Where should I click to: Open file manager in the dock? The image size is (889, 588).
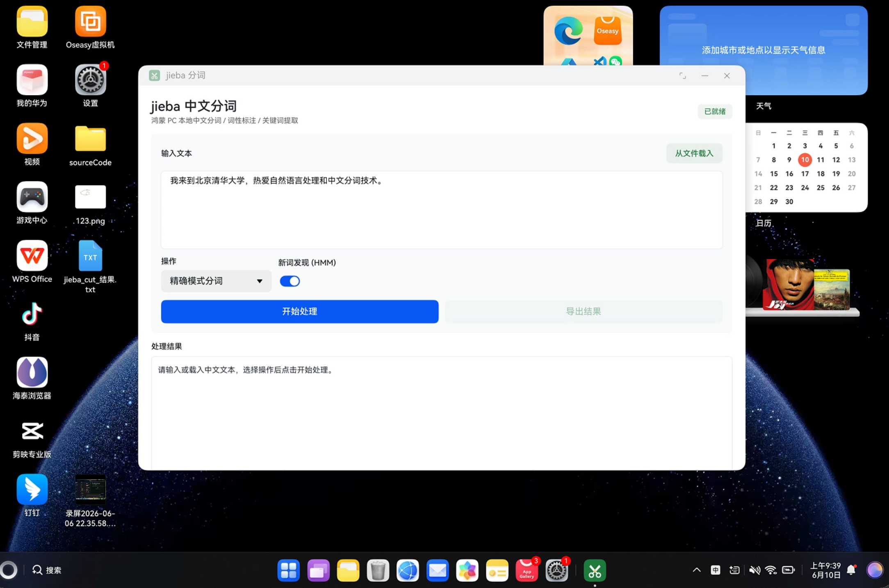[x=348, y=570]
